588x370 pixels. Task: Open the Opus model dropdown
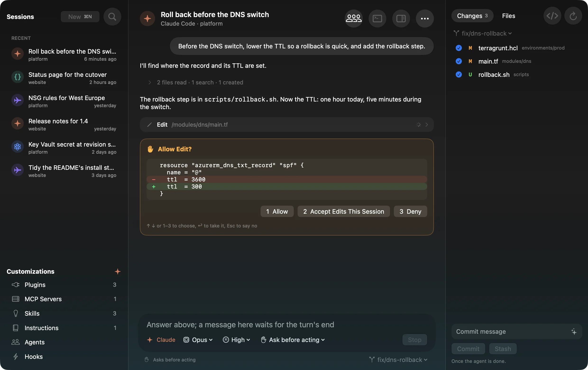pos(198,339)
